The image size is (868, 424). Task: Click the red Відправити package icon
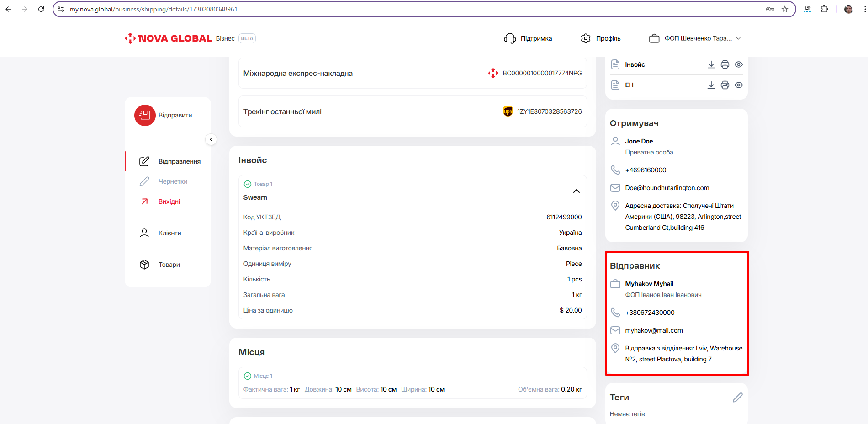145,116
